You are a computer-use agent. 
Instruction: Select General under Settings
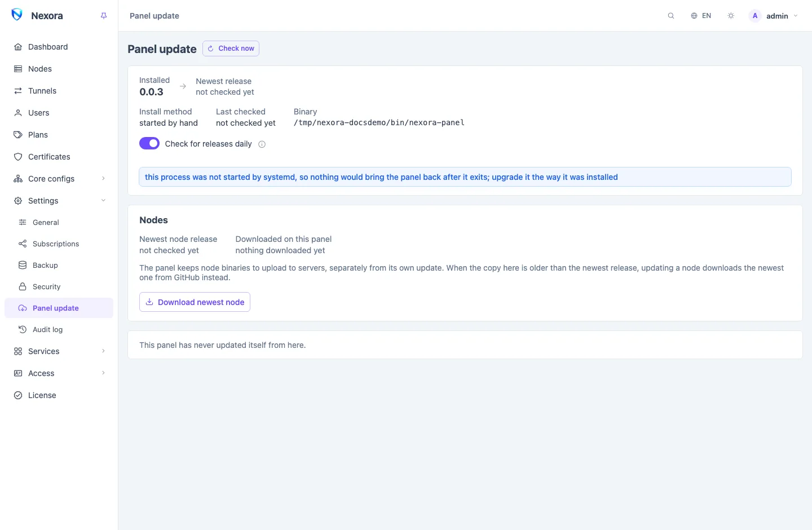coord(59,222)
